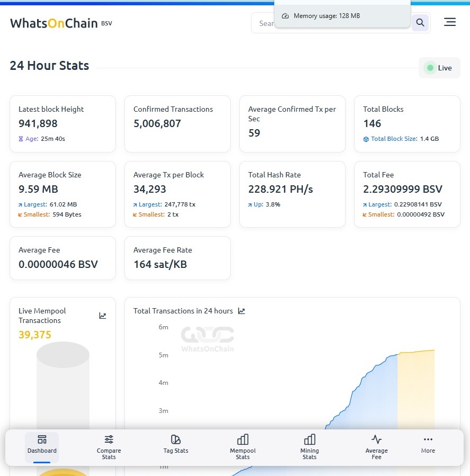Screen dimensions: 470x476
Task: Open the Dashboard tab
Action: (42, 447)
